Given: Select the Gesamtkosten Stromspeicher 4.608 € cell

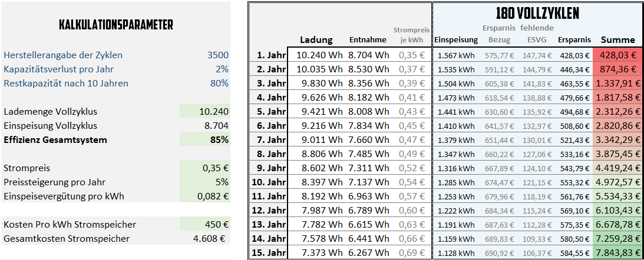Looking at the screenshot, I should tap(211, 239).
